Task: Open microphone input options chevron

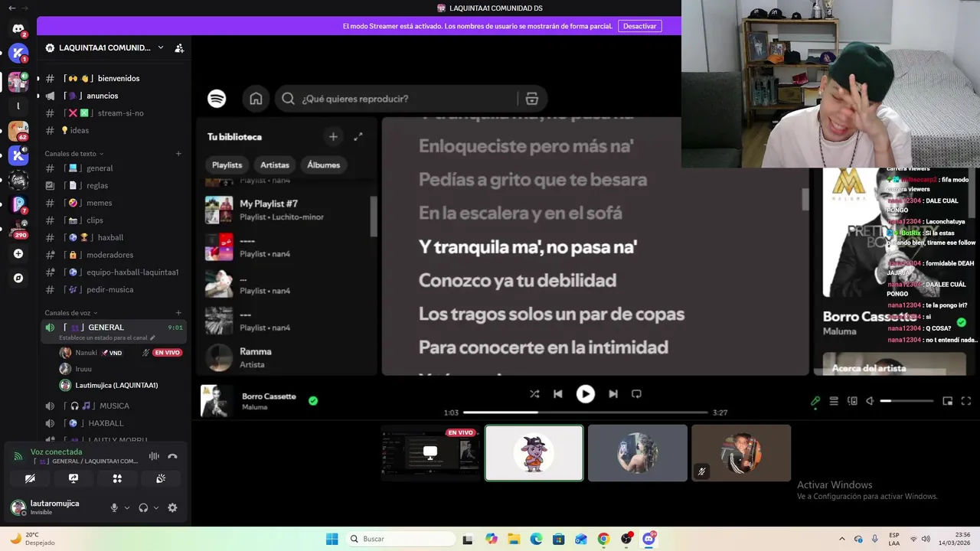Action: 127,507
